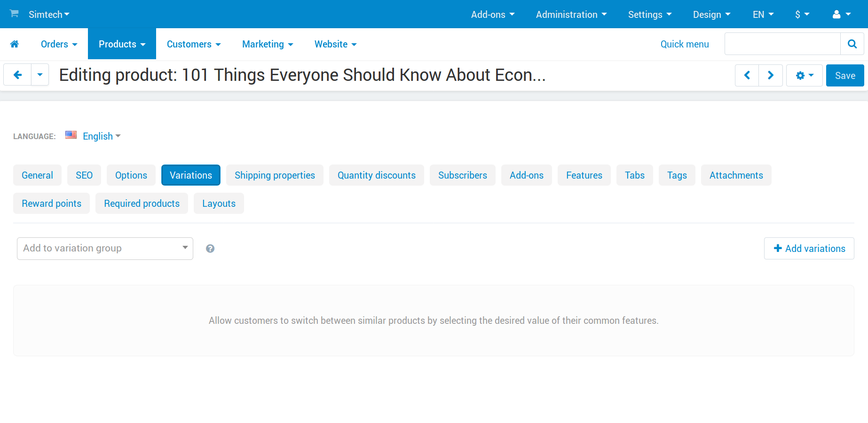Go to next product chevron
868x423 pixels.
coord(771,75)
